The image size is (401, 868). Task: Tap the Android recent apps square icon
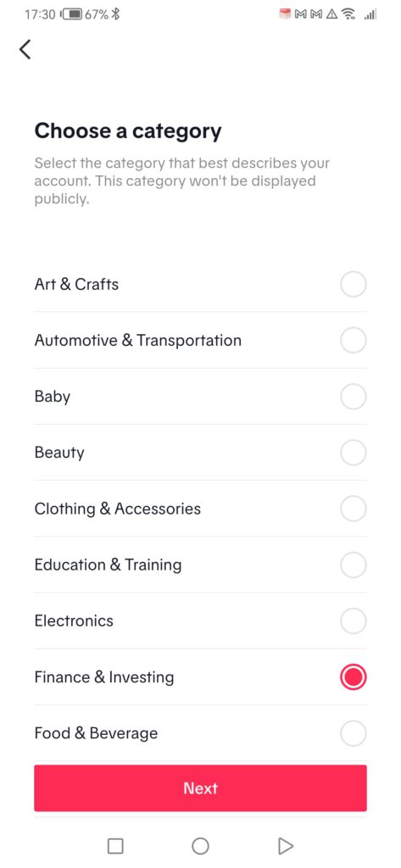click(115, 846)
